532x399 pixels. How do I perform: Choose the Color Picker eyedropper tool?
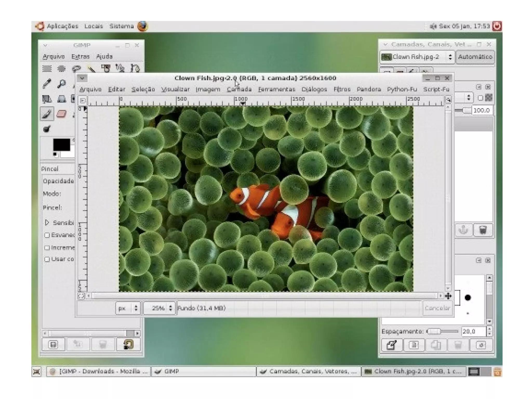tap(47, 84)
